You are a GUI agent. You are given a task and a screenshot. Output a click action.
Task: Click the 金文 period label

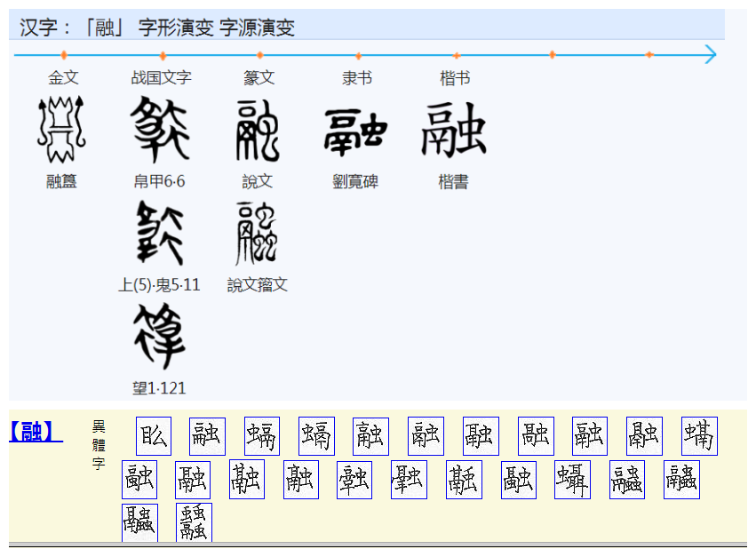click(x=63, y=77)
